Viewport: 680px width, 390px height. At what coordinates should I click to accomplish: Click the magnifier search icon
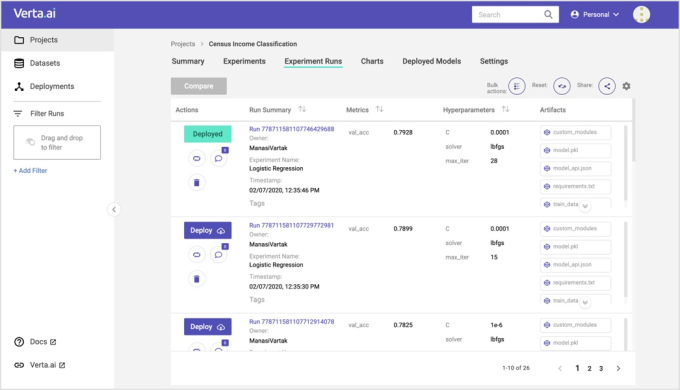coord(548,14)
